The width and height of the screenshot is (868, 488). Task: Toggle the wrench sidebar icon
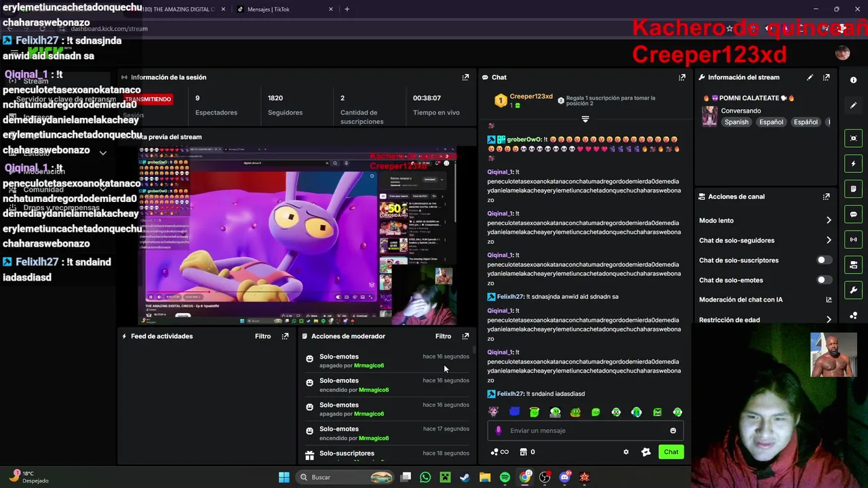point(854,290)
